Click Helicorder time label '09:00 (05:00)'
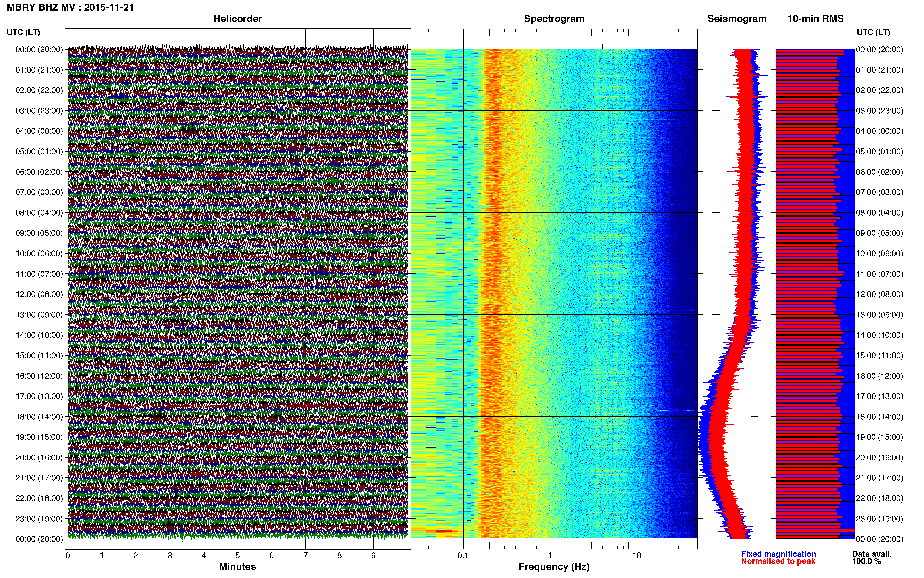924x578 pixels. pos(39,233)
